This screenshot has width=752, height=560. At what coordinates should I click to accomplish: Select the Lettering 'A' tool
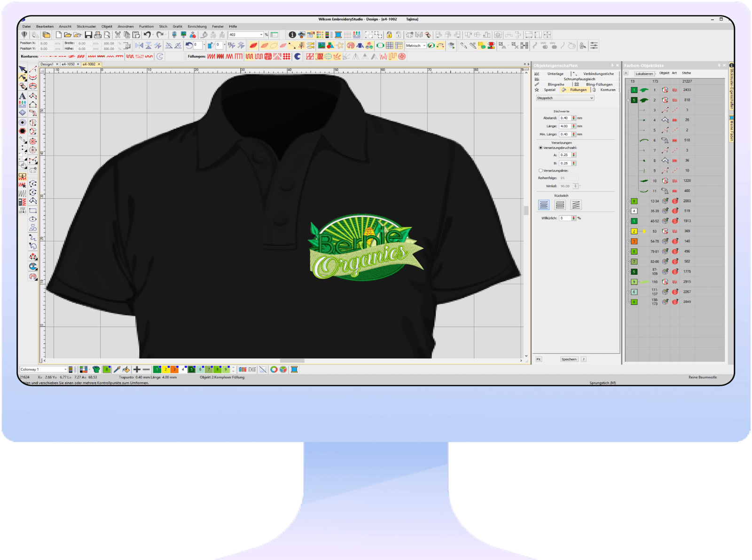click(22, 96)
